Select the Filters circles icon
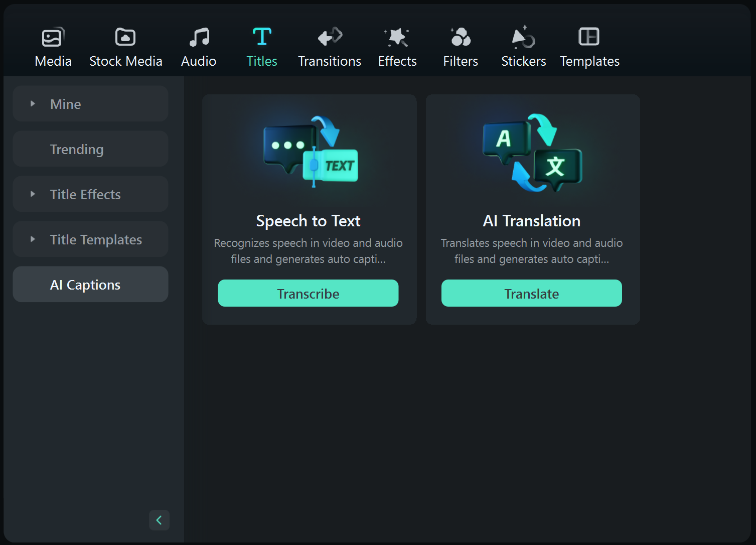 460,38
